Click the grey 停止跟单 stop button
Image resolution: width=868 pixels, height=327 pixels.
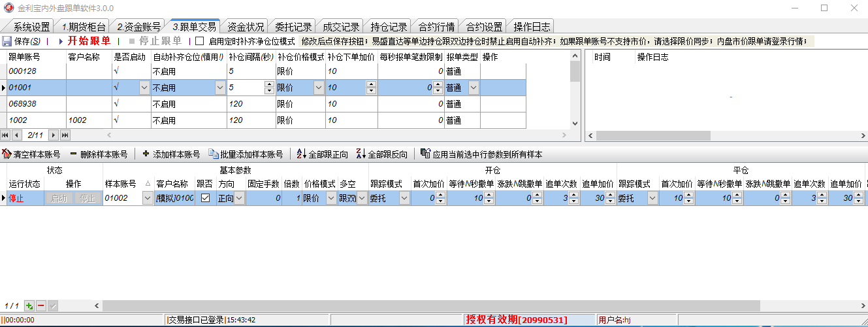(154, 41)
